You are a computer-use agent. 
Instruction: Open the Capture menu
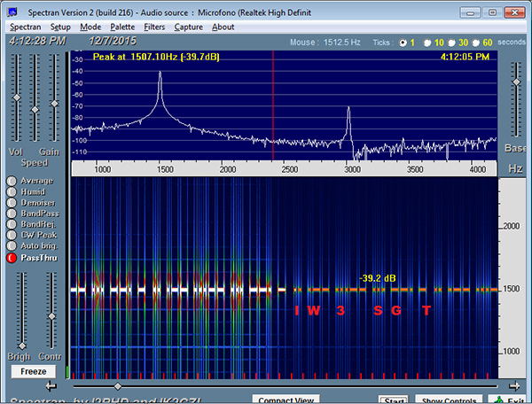(x=188, y=27)
